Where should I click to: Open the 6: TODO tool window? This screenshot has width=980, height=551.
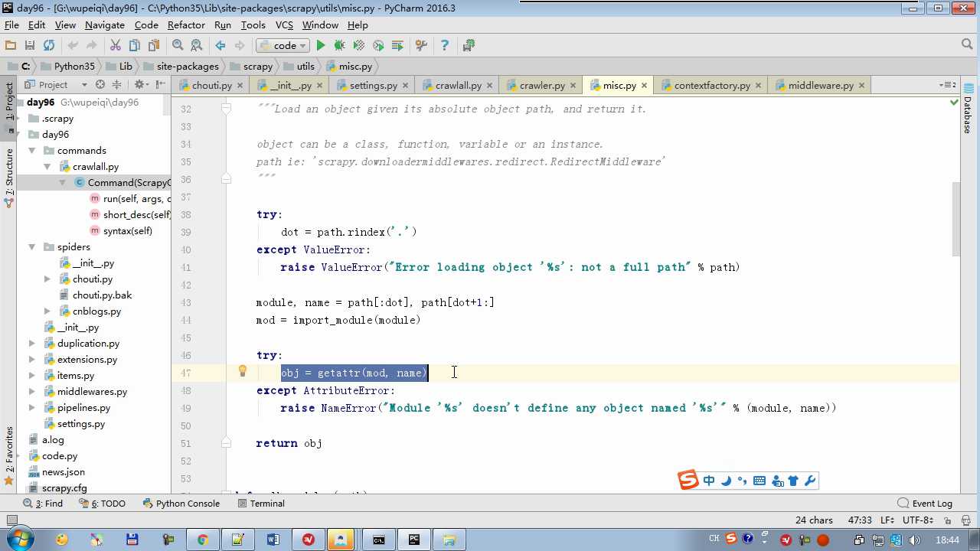pos(102,504)
